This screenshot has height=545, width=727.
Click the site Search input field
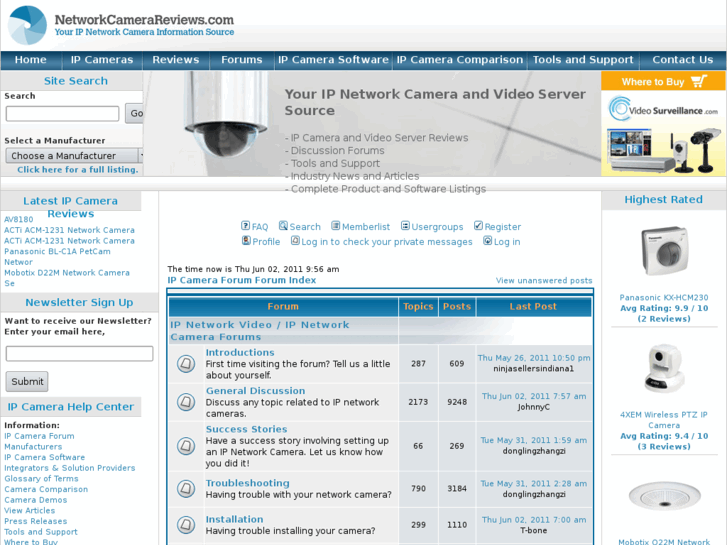[63, 114]
